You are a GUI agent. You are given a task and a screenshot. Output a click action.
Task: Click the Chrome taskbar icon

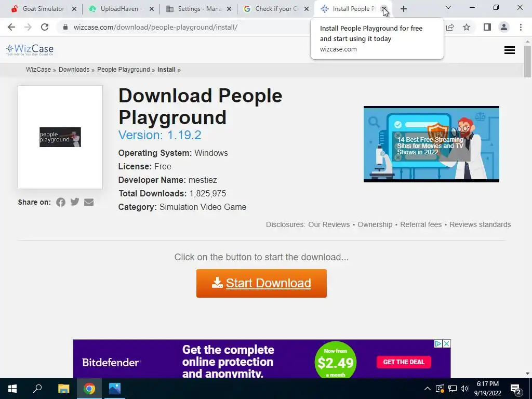click(x=89, y=389)
